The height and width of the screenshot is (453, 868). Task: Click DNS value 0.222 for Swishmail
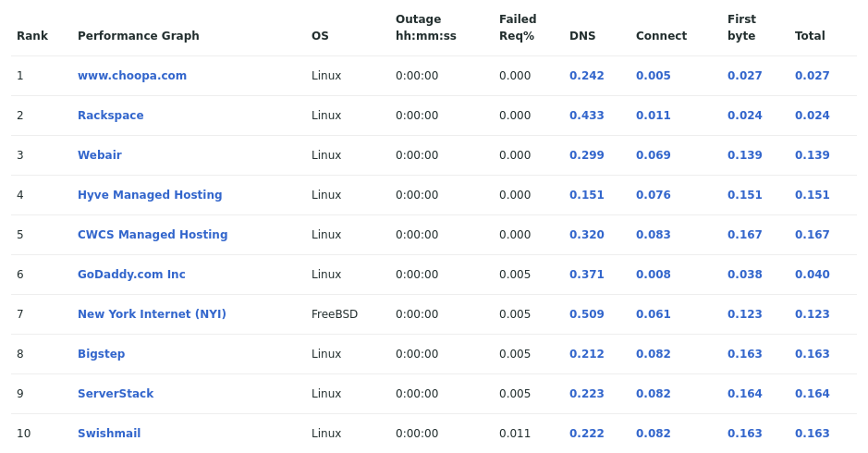pos(587,434)
